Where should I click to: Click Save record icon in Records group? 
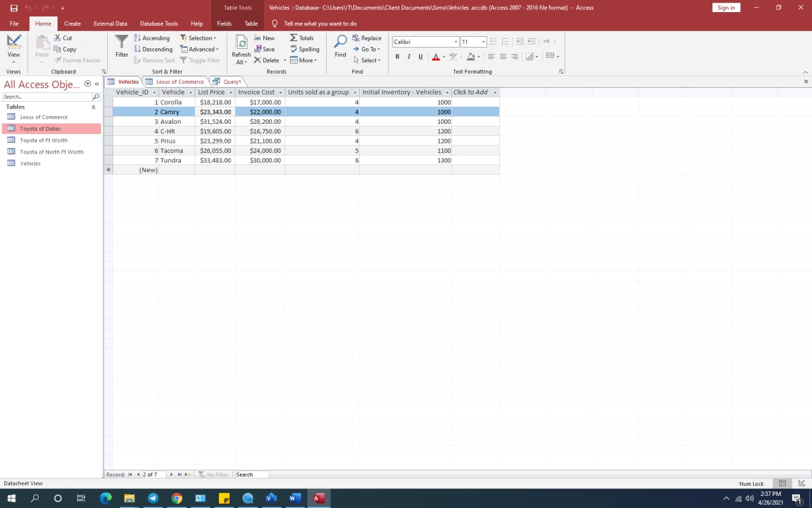[258, 50]
